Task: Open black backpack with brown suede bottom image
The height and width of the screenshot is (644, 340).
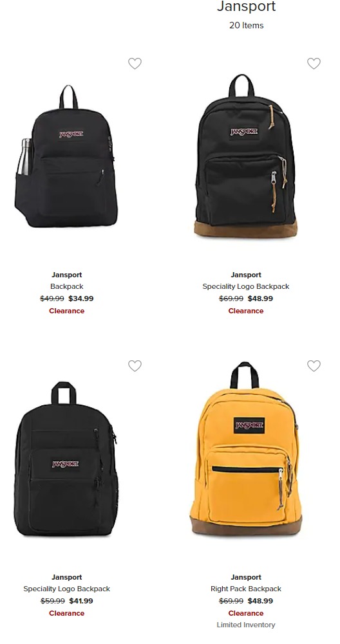Action: [x=246, y=156]
